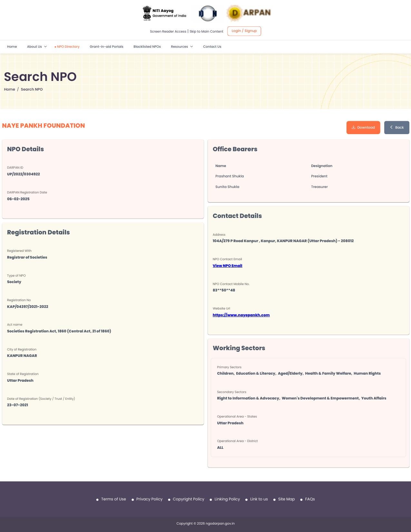Click Uttar Pradesh under Operational Area - States

point(230,423)
